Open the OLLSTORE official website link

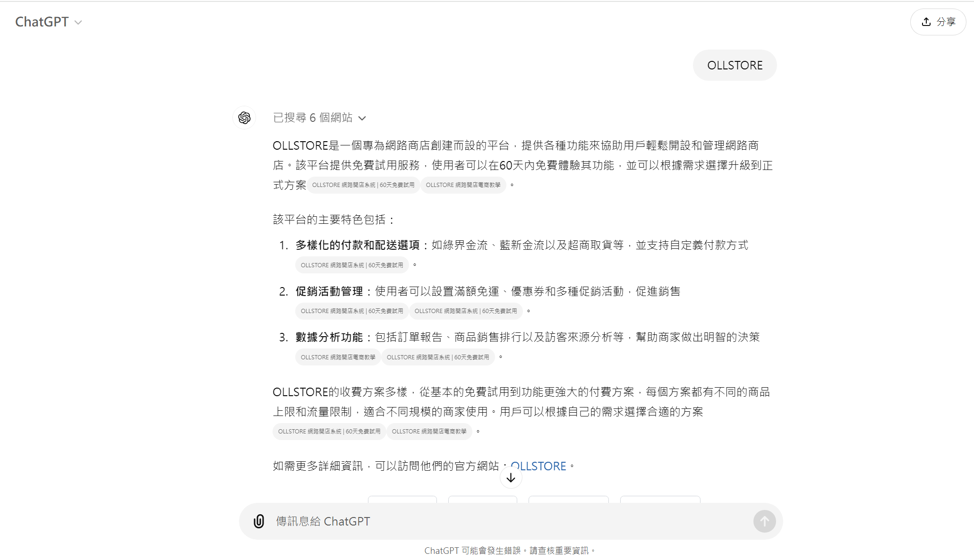(x=538, y=466)
